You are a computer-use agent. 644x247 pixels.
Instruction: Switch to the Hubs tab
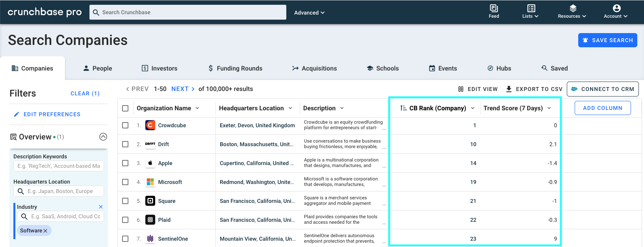(x=499, y=68)
